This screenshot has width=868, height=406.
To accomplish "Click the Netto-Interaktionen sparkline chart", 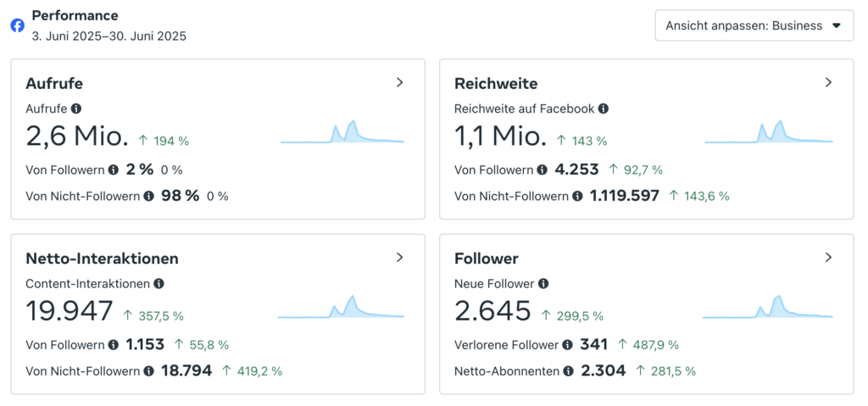I will coord(341,306).
